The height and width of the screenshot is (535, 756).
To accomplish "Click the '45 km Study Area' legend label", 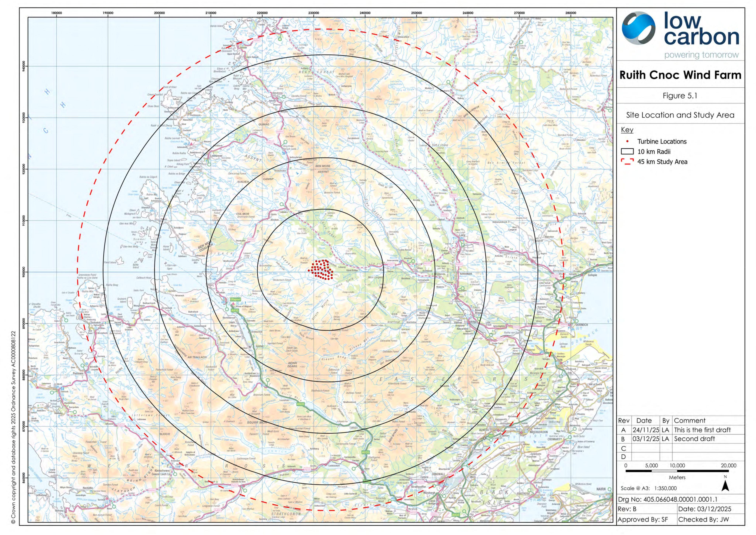I will (662, 162).
